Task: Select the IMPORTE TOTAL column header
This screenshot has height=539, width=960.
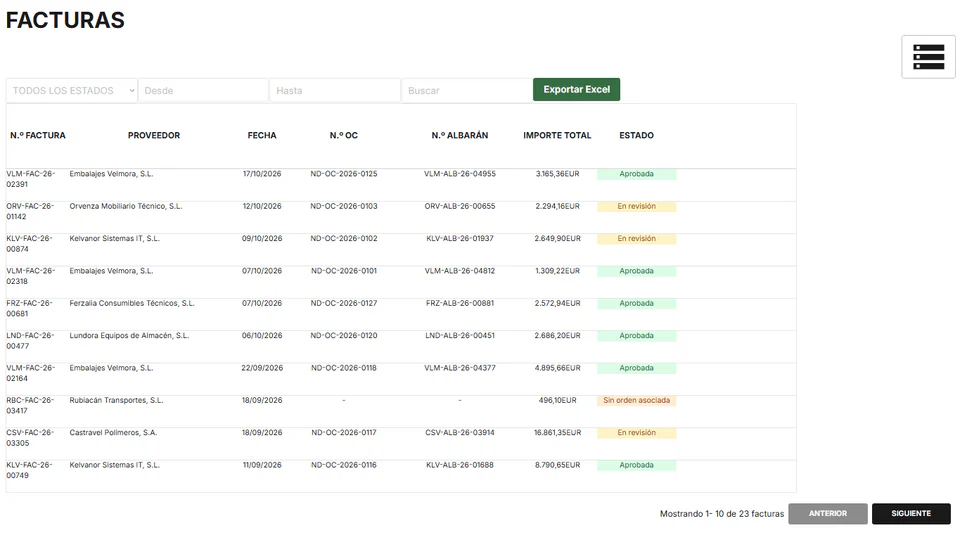Action: click(x=557, y=135)
